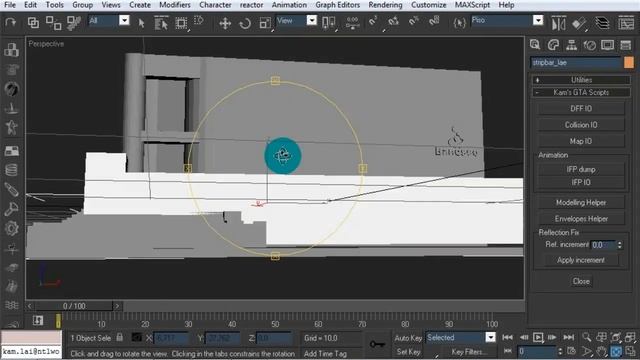Viewport: 640px width, 360px height.
Task: Choose Bind to Space Warp tool
Action: (x=74, y=23)
